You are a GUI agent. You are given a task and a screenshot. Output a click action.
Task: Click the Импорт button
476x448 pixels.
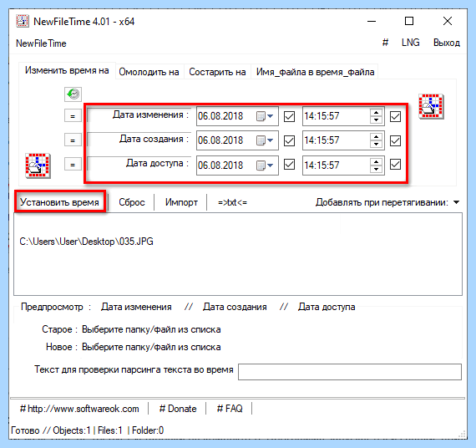click(x=181, y=202)
